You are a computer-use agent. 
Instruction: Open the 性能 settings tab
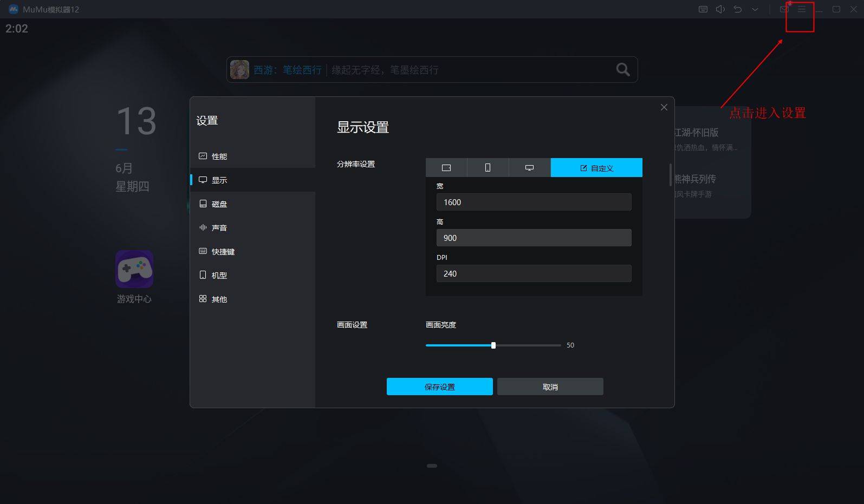(x=219, y=156)
